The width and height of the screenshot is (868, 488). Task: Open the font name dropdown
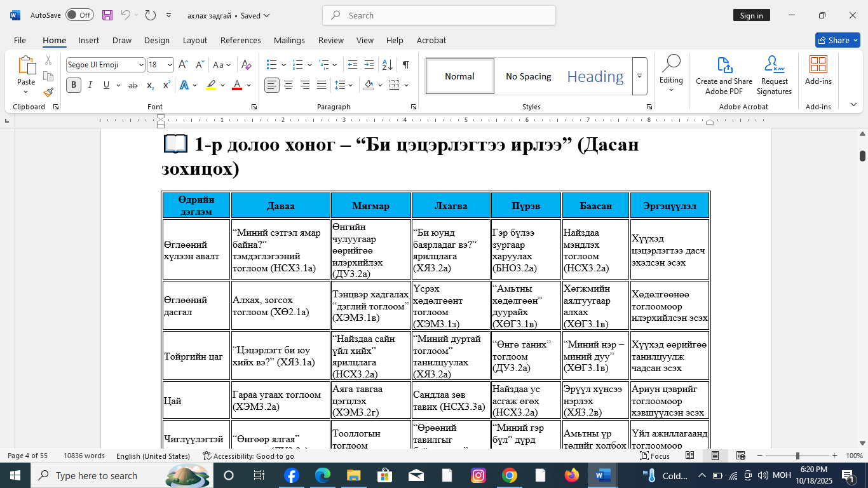141,64
